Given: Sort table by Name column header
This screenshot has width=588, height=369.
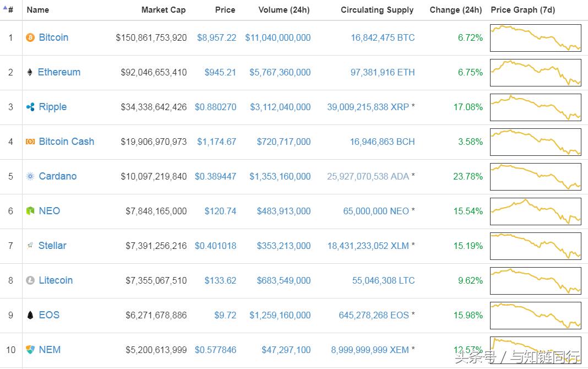Looking at the screenshot, I should [x=38, y=10].
